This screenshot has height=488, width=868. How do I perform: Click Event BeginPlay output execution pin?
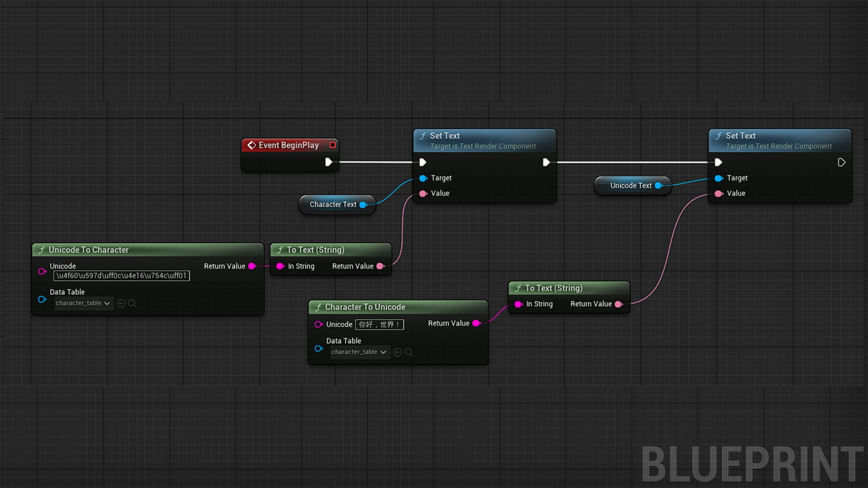pos(329,162)
